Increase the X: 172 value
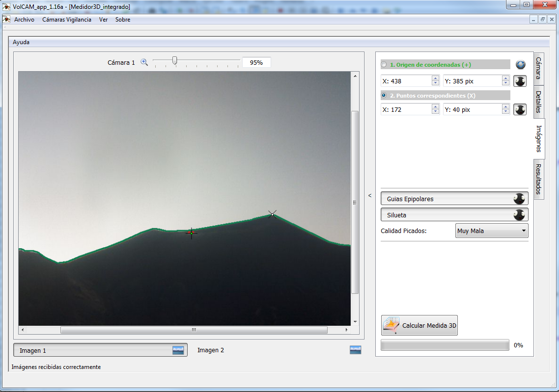Image resolution: width=559 pixels, height=392 pixels. pos(435,107)
